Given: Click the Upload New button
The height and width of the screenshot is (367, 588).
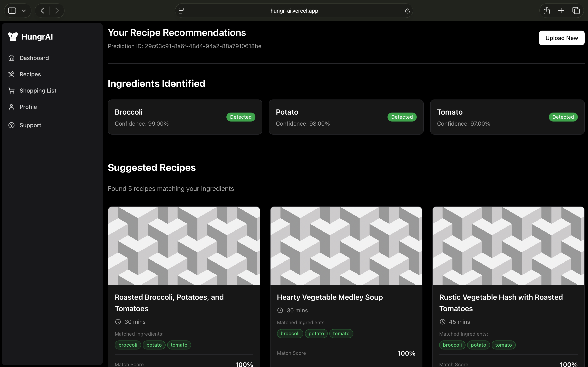Looking at the screenshot, I should (561, 38).
